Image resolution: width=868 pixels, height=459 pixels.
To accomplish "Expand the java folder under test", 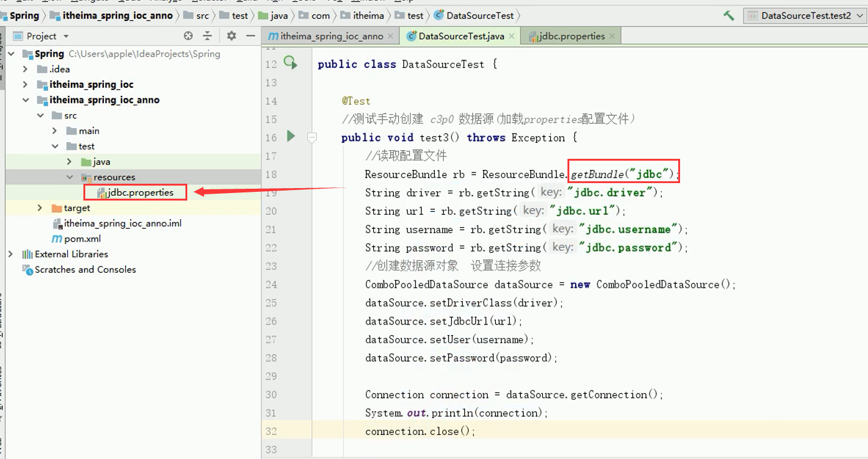I will tap(70, 162).
